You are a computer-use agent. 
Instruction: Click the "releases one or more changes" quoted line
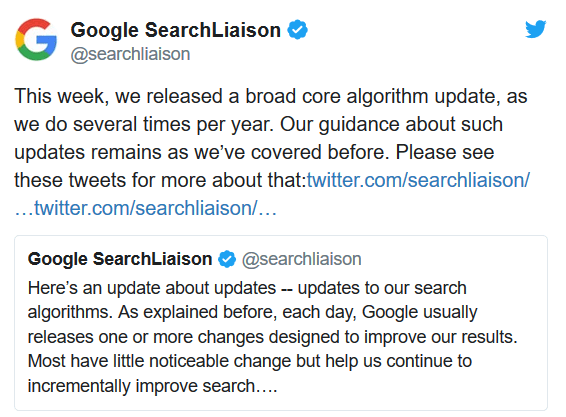point(273,337)
